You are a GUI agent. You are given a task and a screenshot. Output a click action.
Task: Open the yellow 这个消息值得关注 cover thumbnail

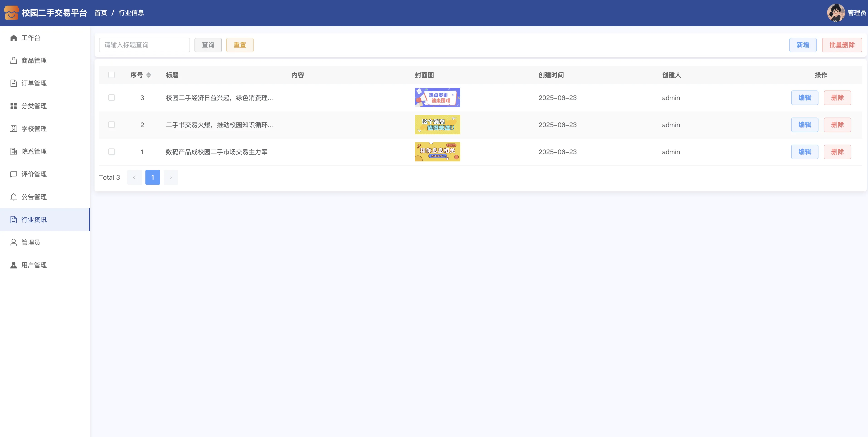tap(437, 125)
